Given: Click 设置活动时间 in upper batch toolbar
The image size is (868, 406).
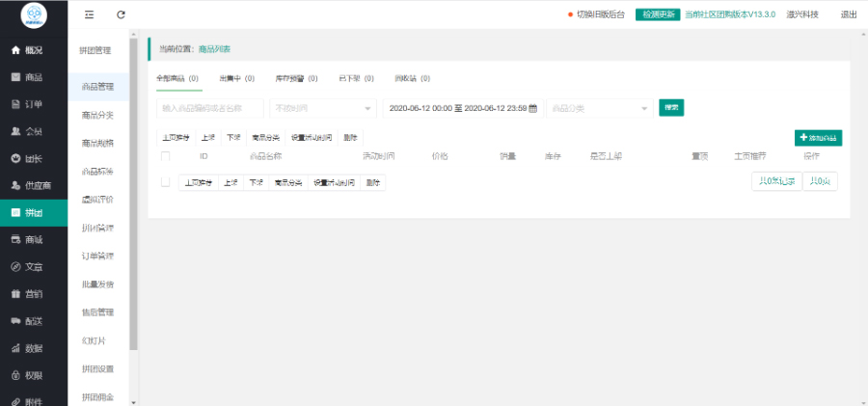Looking at the screenshot, I should tap(312, 137).
